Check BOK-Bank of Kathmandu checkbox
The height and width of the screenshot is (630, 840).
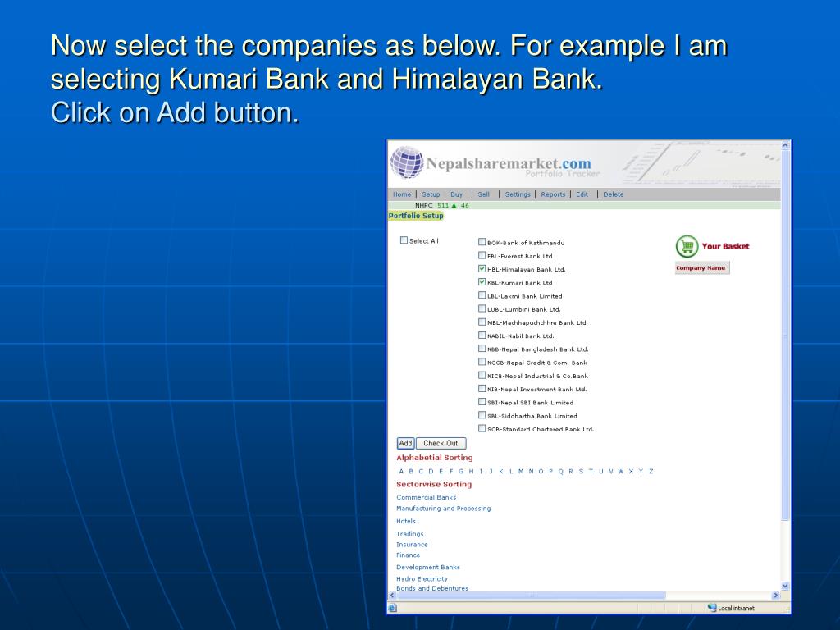coord(482,242)
